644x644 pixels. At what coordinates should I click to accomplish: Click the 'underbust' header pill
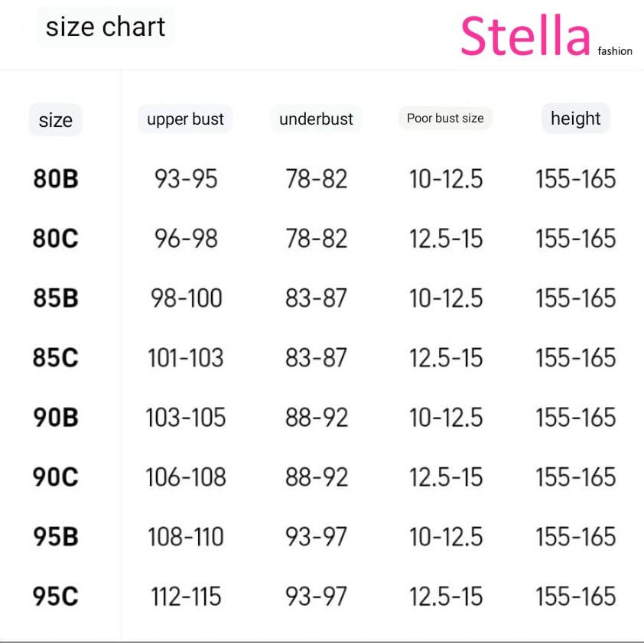pyautogui.click(x=316, y=119)
